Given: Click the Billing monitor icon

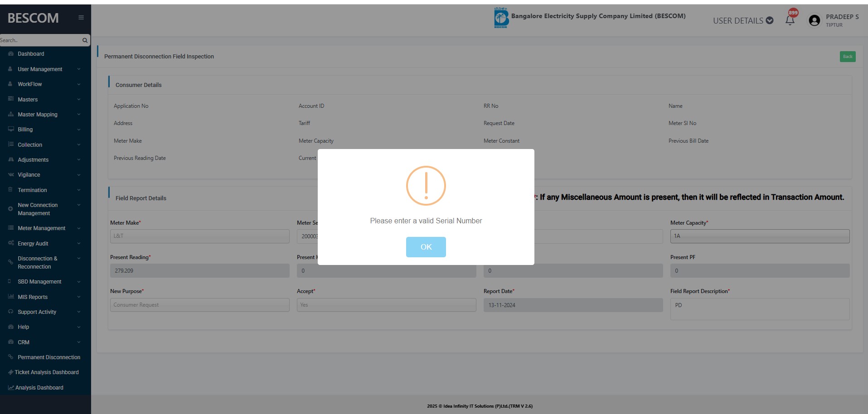Looking at the screenshot, I should [x=11, y=129].
